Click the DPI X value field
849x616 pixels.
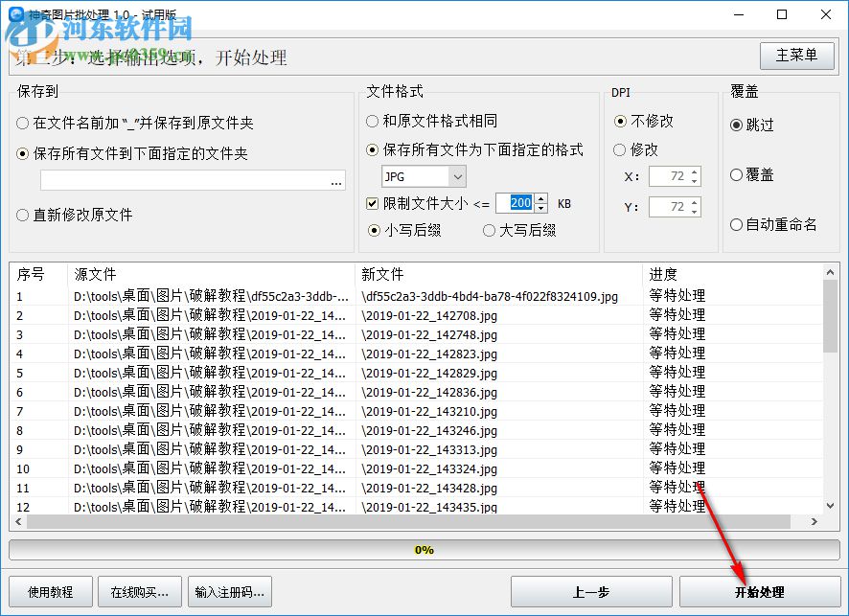(669, 176)
